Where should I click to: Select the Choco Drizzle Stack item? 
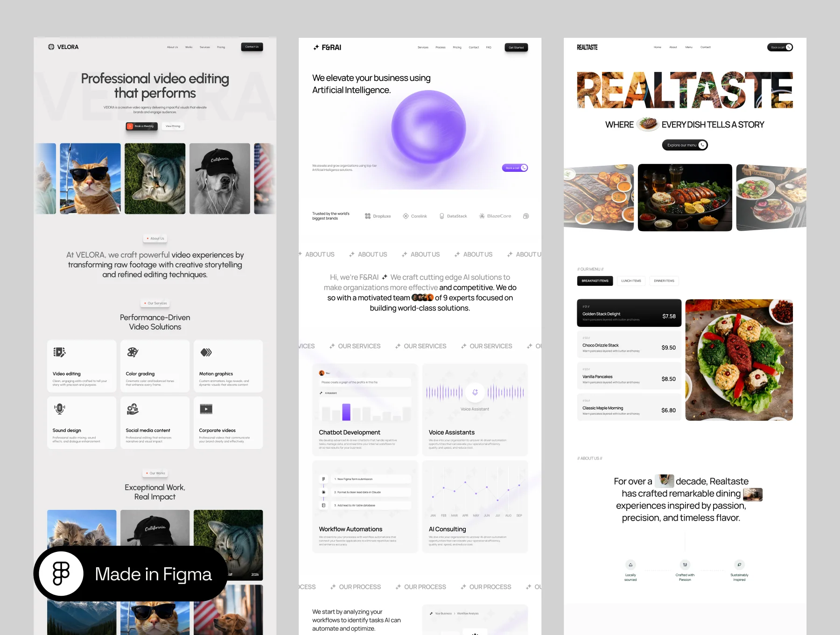pyautogui.click(x=629, y=345)
